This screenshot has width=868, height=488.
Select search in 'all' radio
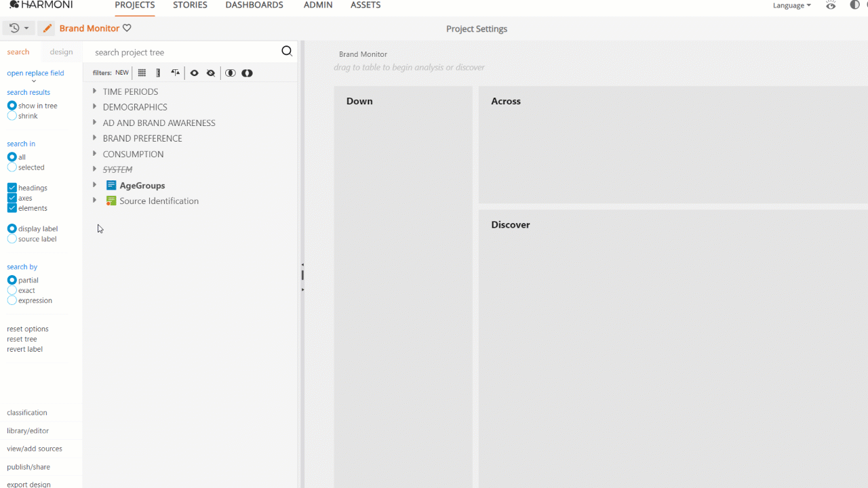coord(12,157)
